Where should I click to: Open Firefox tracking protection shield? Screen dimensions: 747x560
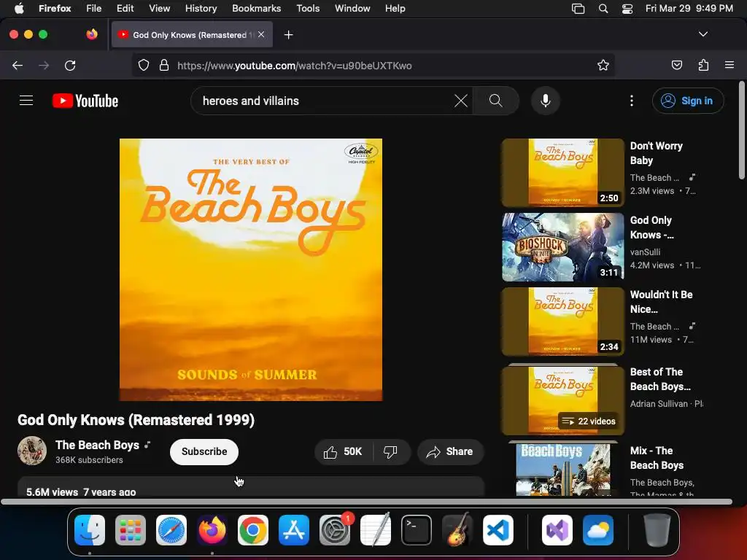point(144,65)
